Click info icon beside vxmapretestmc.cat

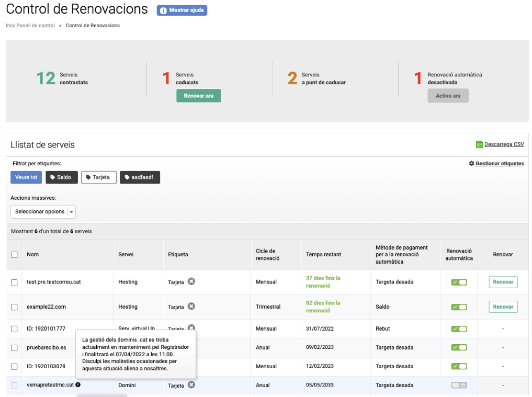[x=78, y=385]
